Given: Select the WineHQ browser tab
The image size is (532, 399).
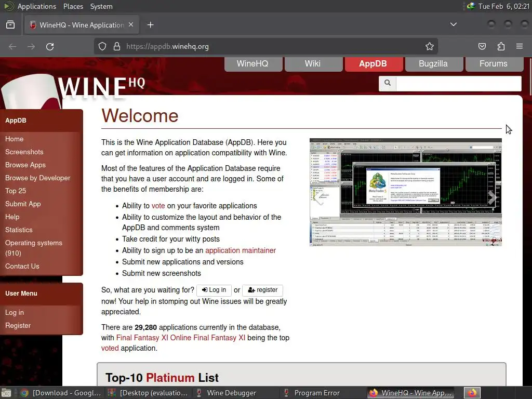Looking at the screenshot, I should [82, 25].
